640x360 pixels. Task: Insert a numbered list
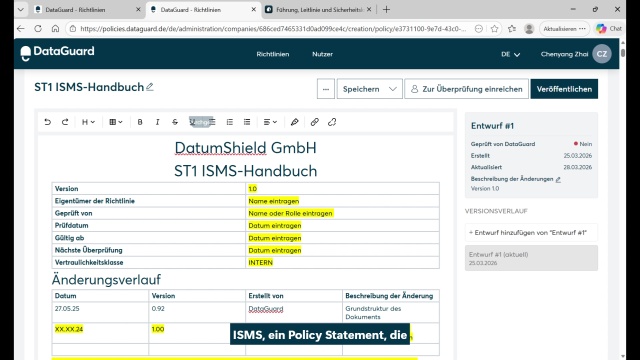[x=230, y=122]
